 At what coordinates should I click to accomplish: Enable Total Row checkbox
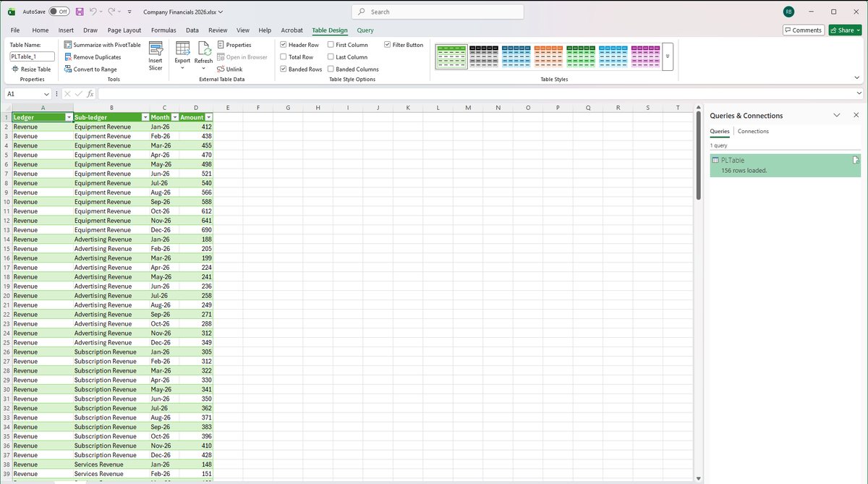click(284, 57)
